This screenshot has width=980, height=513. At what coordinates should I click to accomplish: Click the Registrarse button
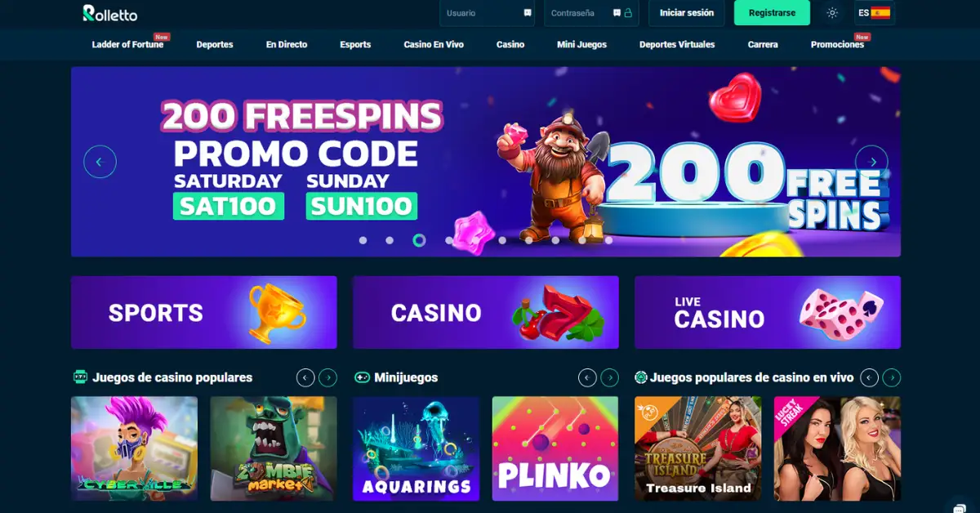click(772, 13)
